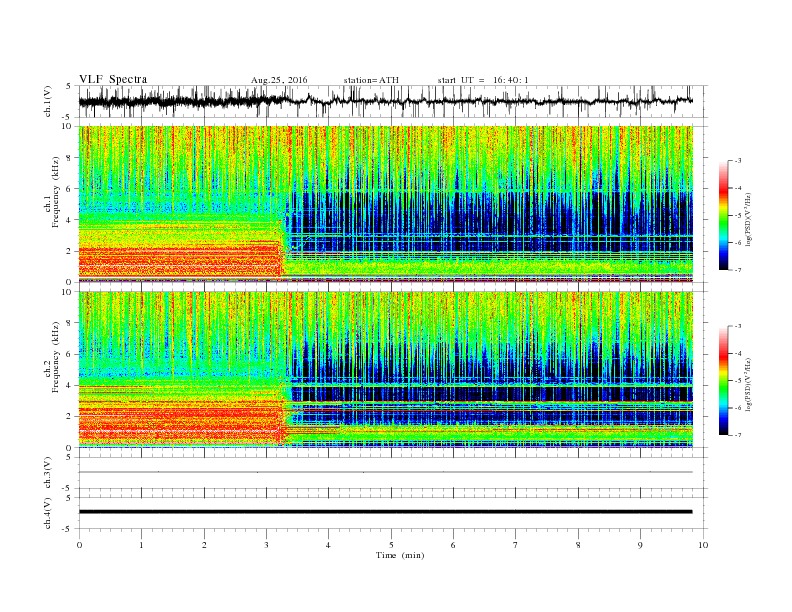Click the "5" minute tick label
Viewport: 792px width, 612px height.
391,545
